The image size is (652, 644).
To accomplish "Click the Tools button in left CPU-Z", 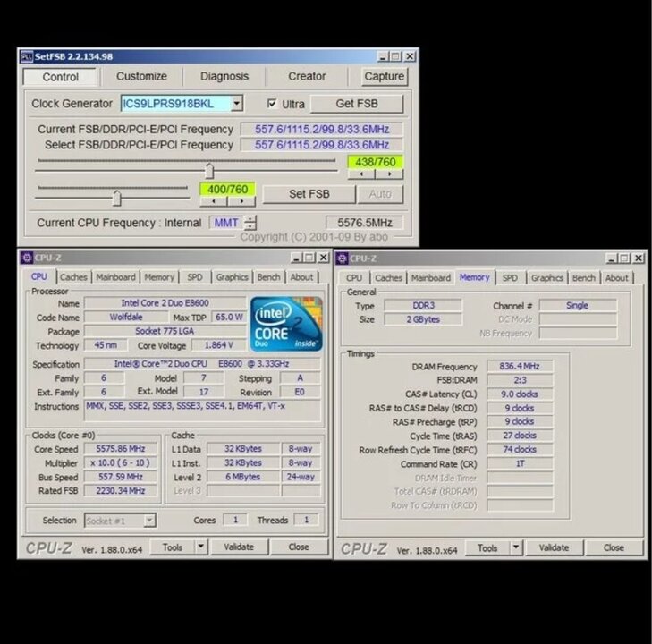I will 173,547.
